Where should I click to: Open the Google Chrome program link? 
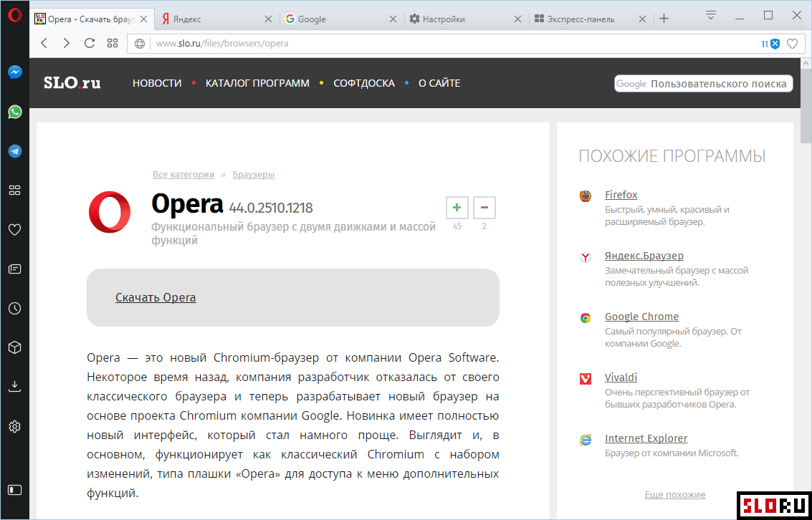[x=641, y=317]
